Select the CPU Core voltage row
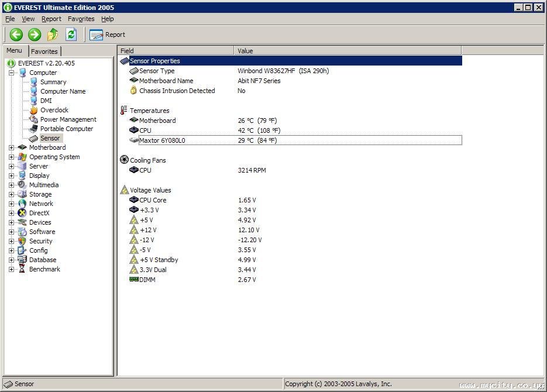The width and height of the screenshot is (547, 392). pos(153,200)
